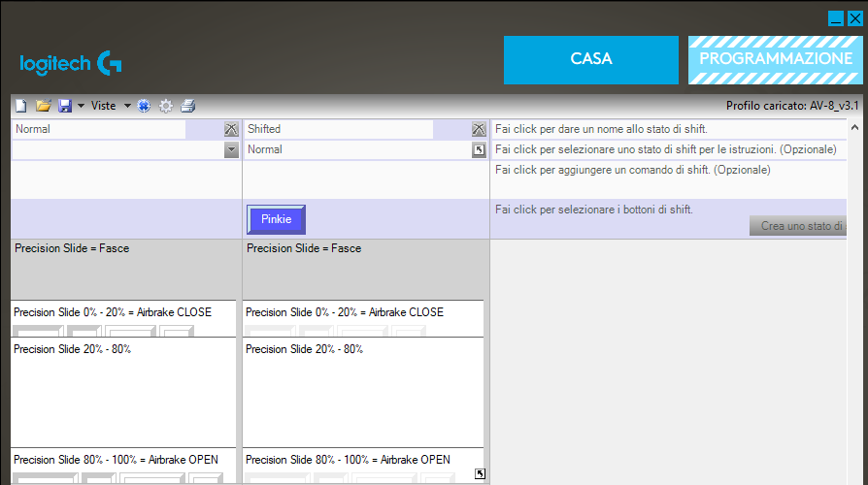
Task: Open settings with the gear icon
Action: 166,106
